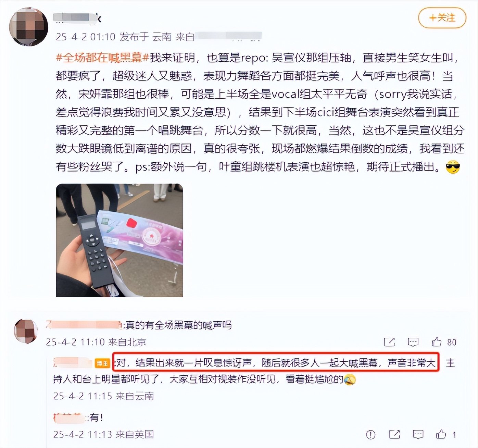Click the red-boxed reply text about 黑幕
Viewport: 478px width, 448px height.
[x=276, y=363]
